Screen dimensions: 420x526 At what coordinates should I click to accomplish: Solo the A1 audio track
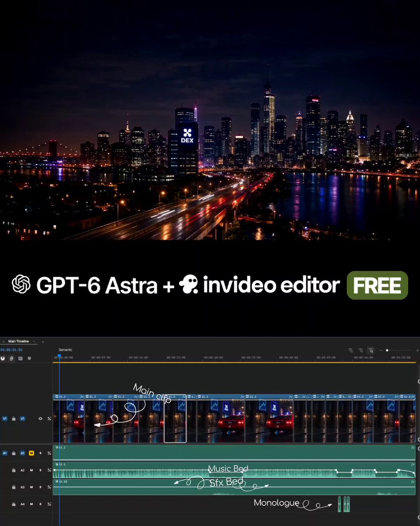[x=40, y=453]
